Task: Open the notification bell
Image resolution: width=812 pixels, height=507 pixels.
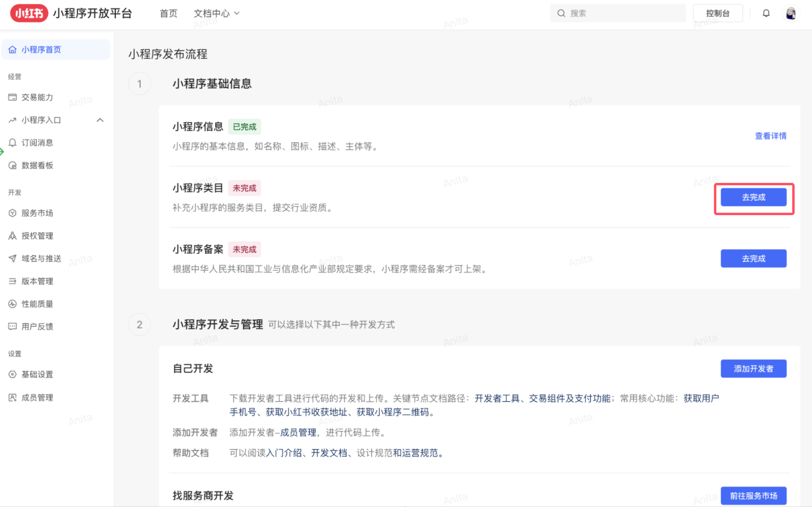Action: [766, 13]
